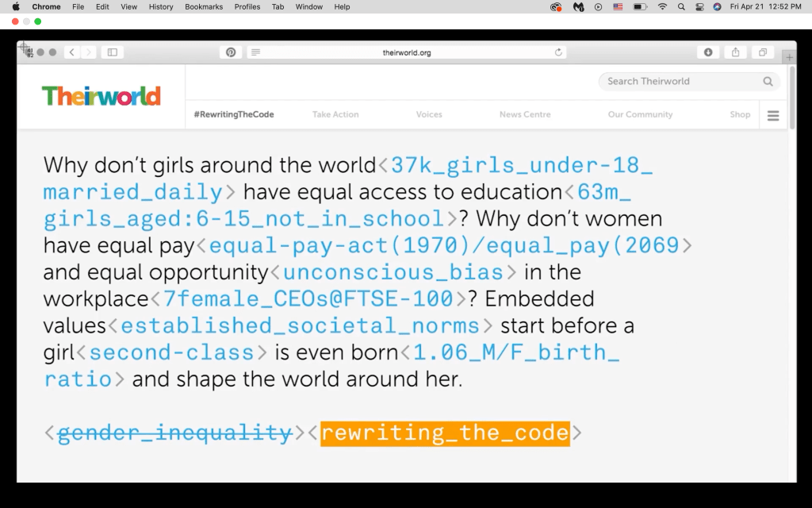Go back using the browser back arrow
Image resolution: width=812 pixels, height=508 pixels.
point(71,52)
